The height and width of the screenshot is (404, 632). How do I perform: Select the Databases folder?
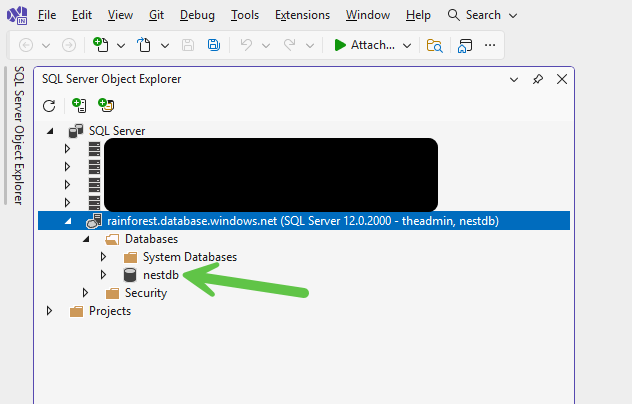(151, 239)
